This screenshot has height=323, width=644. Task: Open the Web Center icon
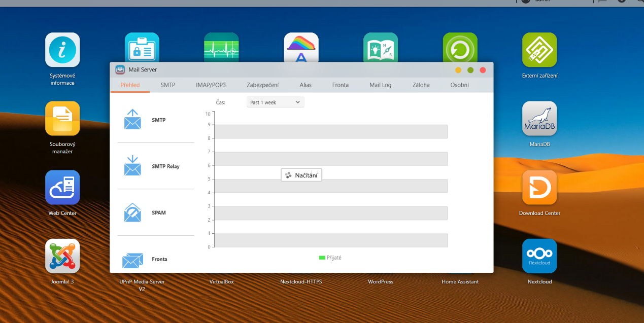pos(62,188)
